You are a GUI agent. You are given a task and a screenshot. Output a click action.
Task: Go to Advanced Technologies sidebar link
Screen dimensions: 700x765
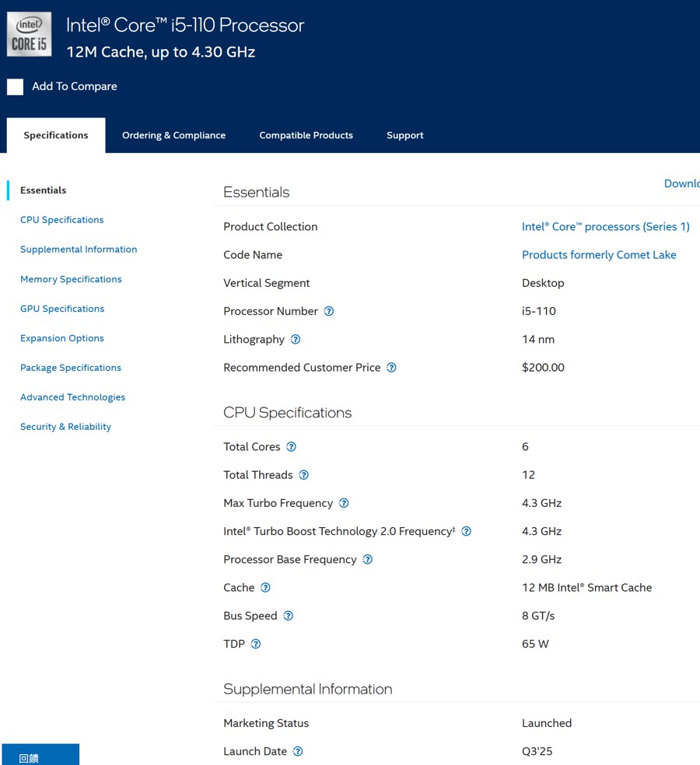click(x=73, y=397)
